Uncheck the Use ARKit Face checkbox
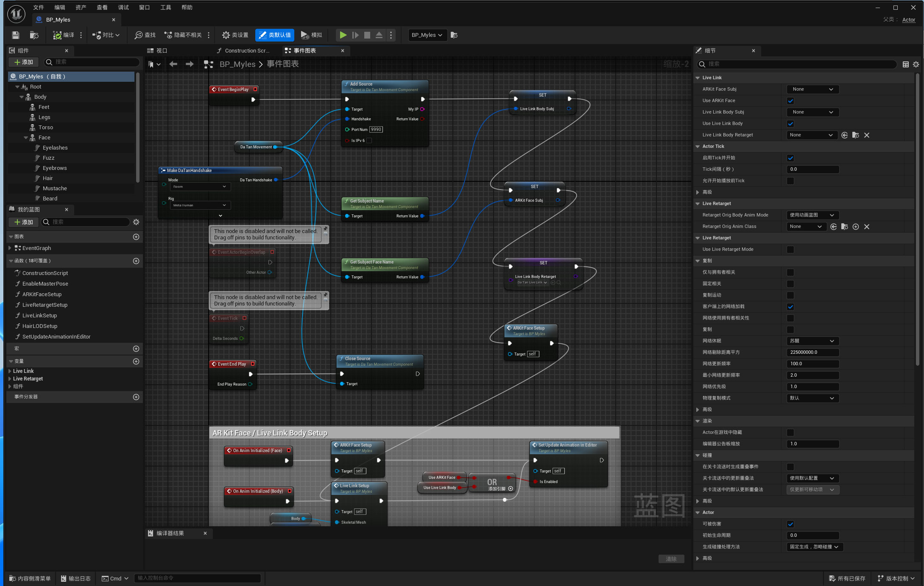The height and width of the screenshot is (586, 924). point(790,101)
